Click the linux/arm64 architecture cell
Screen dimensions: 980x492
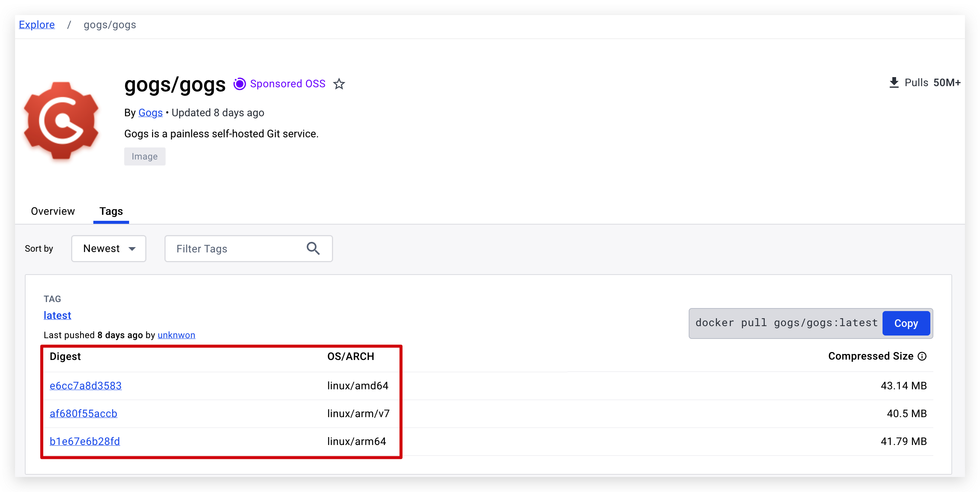(x=356, y=442)
